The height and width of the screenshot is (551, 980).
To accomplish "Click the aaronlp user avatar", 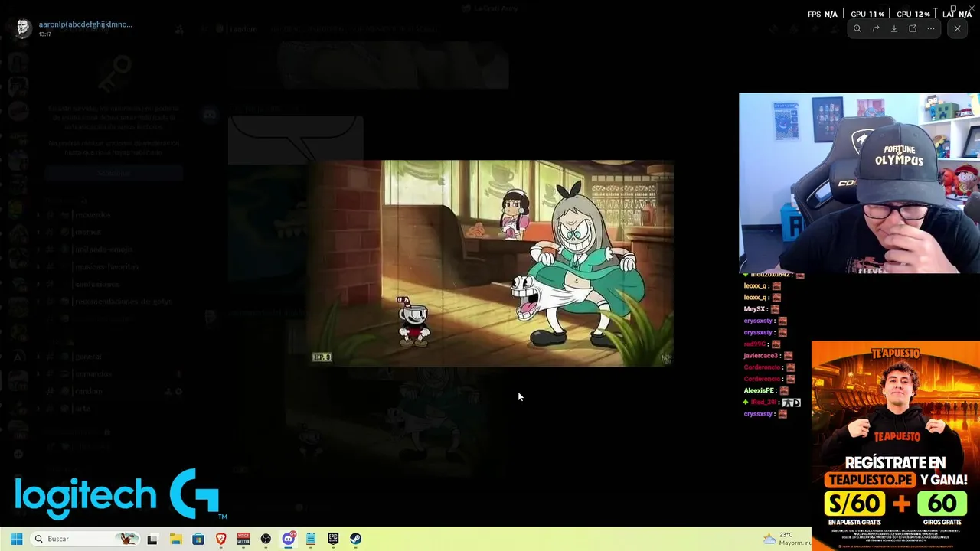I will 23,28.
